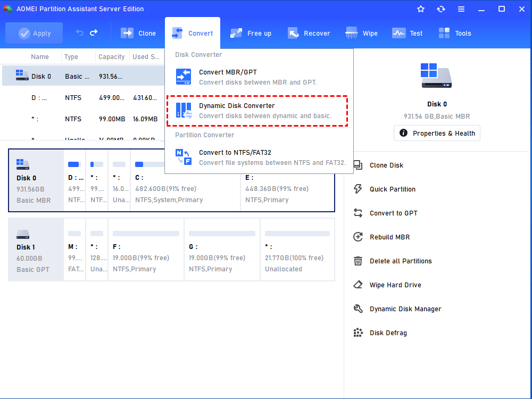Select F: partition 19.00GB on Disk 1
532x399 pixels.
[x=146, y=250]
